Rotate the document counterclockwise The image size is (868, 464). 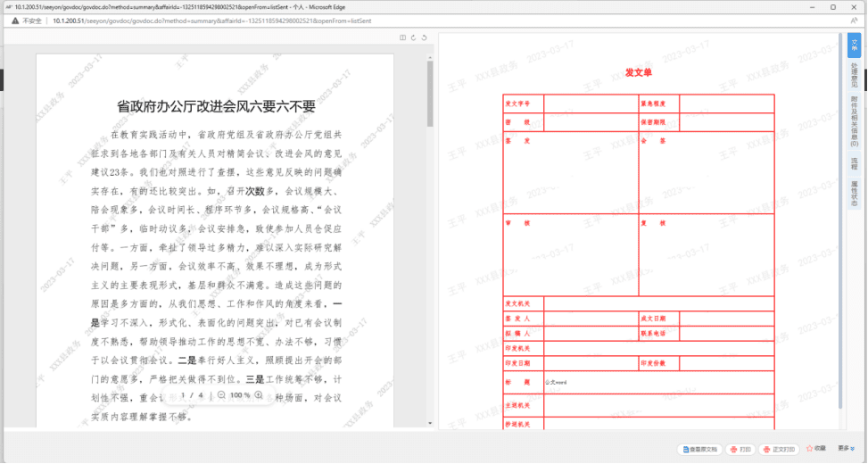(424, 37)
